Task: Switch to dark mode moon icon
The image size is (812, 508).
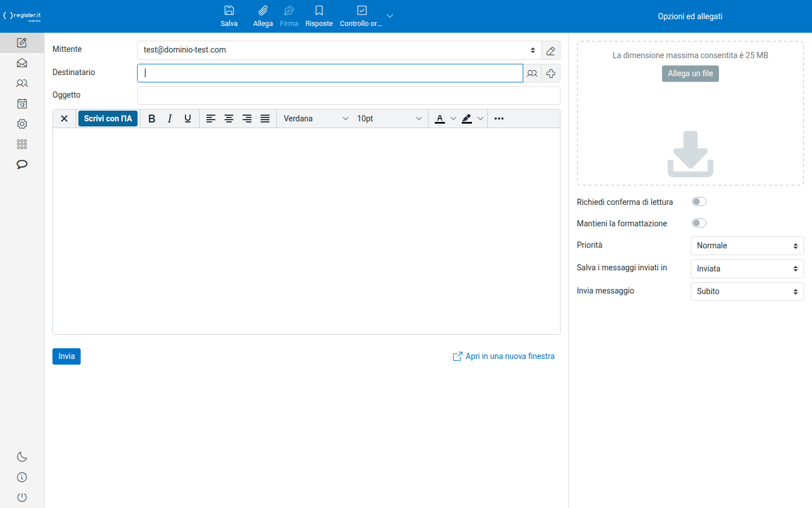Action: tap(22, 457)
